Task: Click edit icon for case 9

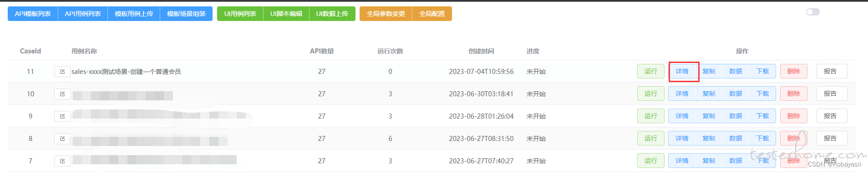Action: (x=62, y=116)
